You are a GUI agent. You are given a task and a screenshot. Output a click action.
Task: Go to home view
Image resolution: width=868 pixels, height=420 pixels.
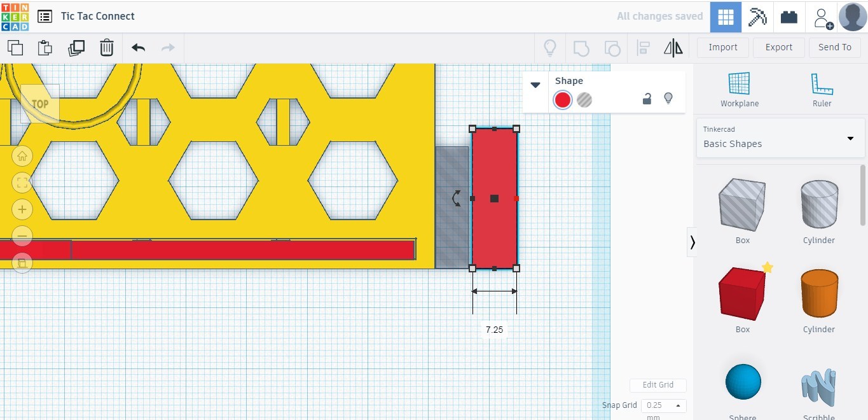(22, 156)
